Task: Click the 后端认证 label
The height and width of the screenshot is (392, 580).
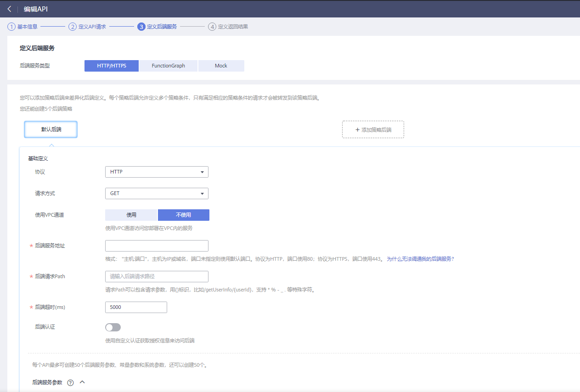Action: pyautogui.click(x=45, y=327)
